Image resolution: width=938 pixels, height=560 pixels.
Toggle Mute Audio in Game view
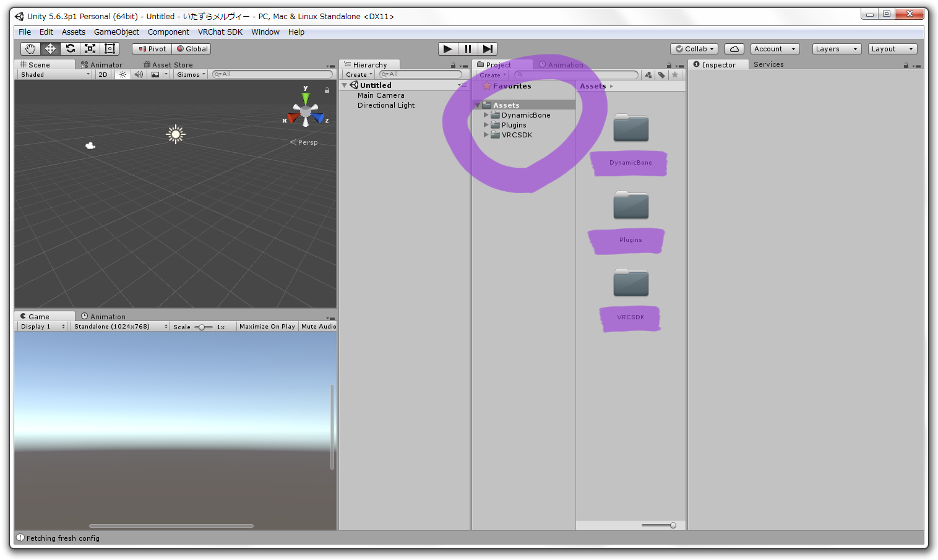[x=318, y=326]
